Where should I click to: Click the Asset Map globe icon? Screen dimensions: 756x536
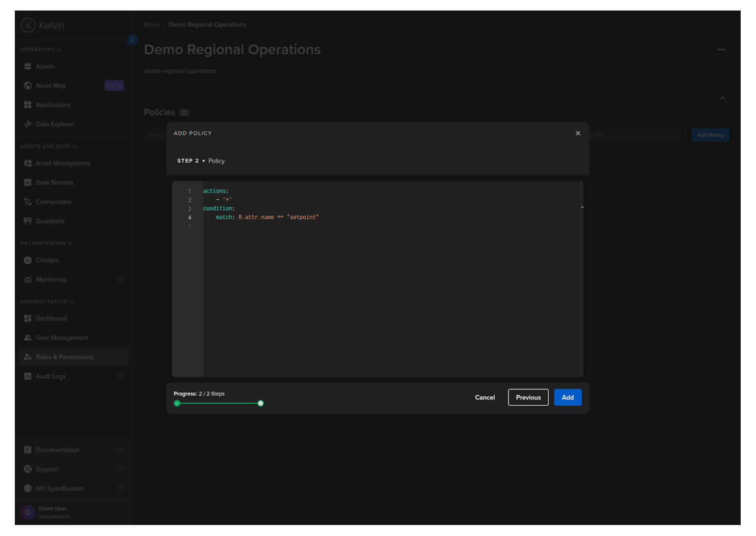[28, 86]
